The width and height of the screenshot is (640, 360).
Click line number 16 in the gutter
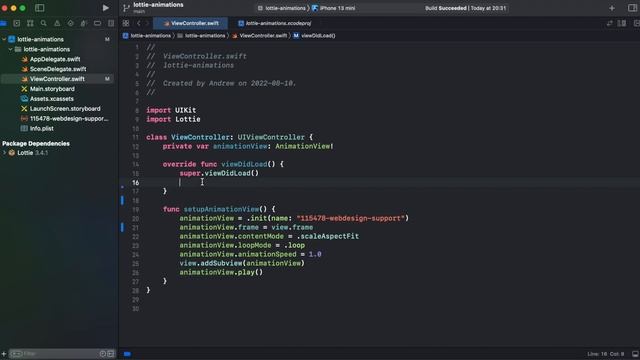coord(136,182)
